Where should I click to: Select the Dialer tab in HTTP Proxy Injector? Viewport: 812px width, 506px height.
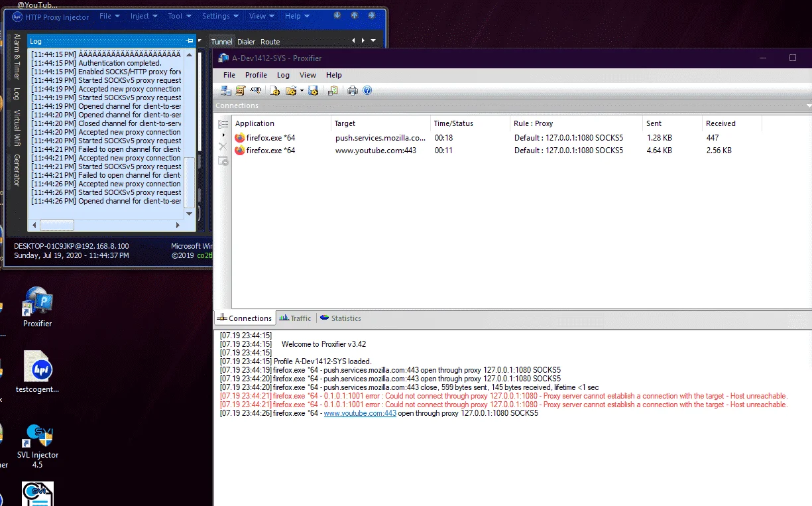click(x=246, y=42)
